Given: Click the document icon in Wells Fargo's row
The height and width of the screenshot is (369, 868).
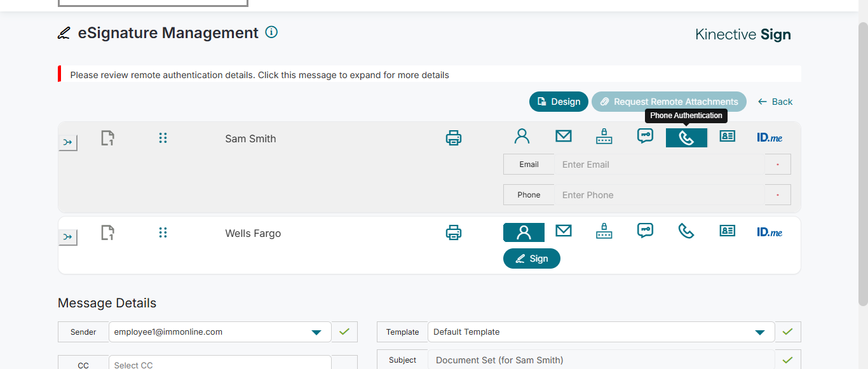Looking at the screenshot, I should (108, 233).
